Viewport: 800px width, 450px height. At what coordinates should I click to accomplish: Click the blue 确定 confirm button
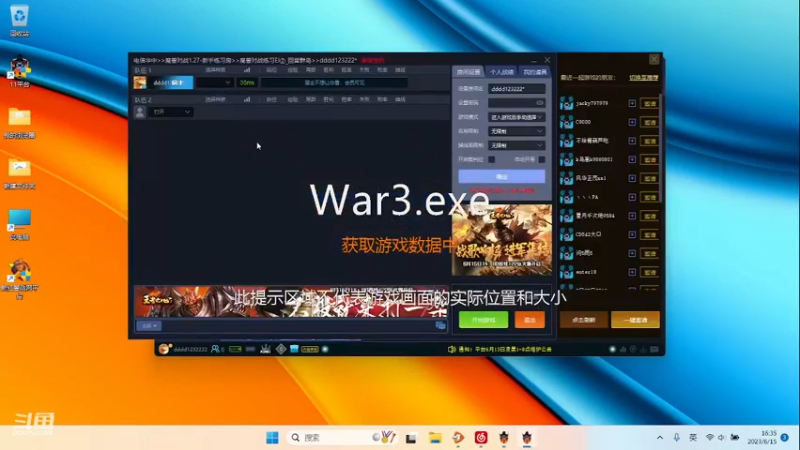click(x=502, y=177)
